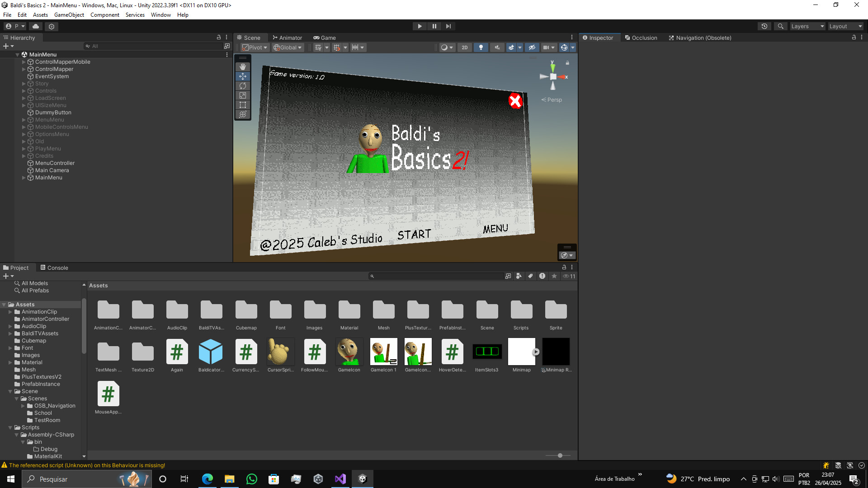
Task: Toggle 2D view mode in Scene view
Action: pos(464,47)
